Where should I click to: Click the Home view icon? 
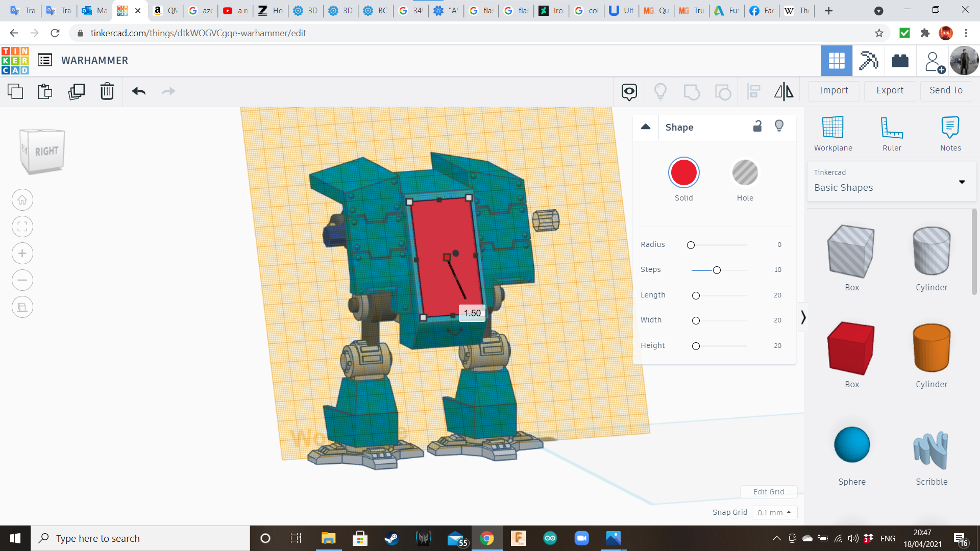tap(22, 200)
